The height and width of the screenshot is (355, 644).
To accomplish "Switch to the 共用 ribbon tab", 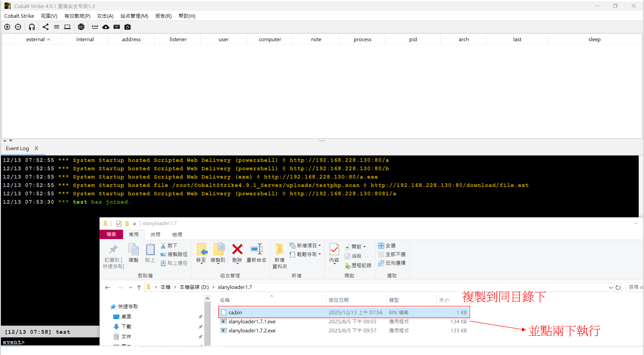I will [x=155, y=234].
